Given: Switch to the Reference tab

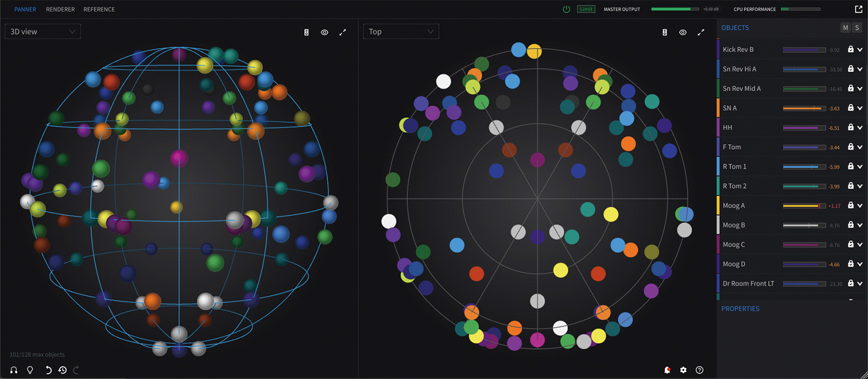Looking at the screenshot, I should click(x=99, y=9).
